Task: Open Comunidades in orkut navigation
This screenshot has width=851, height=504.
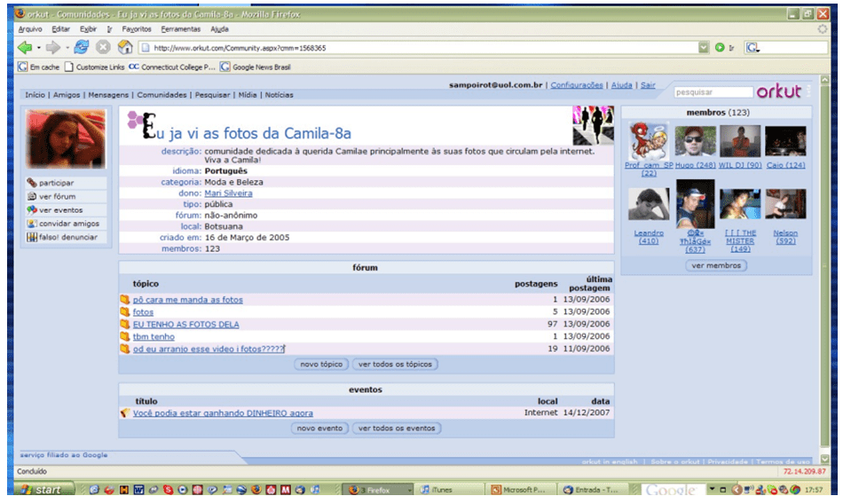Action: [x=162, y=94]
